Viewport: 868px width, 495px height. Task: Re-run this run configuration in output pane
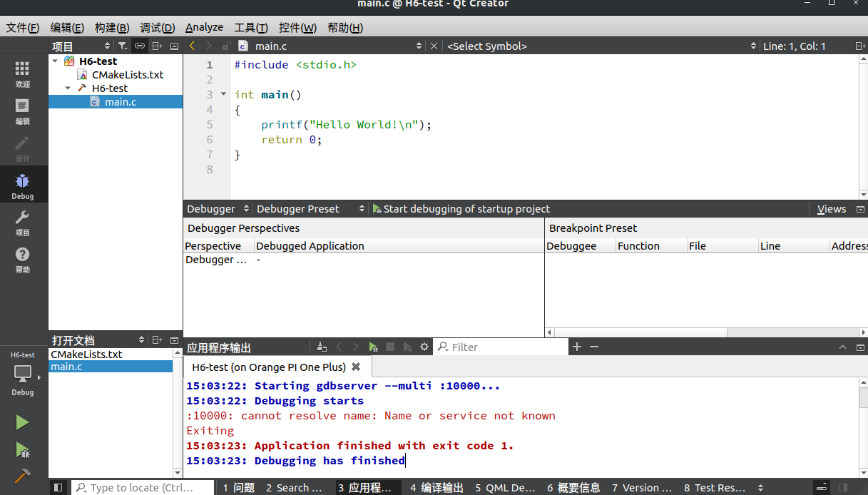pos(373,347)
